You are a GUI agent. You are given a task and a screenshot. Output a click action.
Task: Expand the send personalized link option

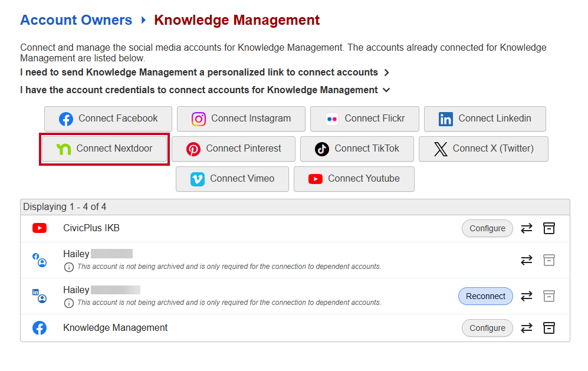point(205,73)
